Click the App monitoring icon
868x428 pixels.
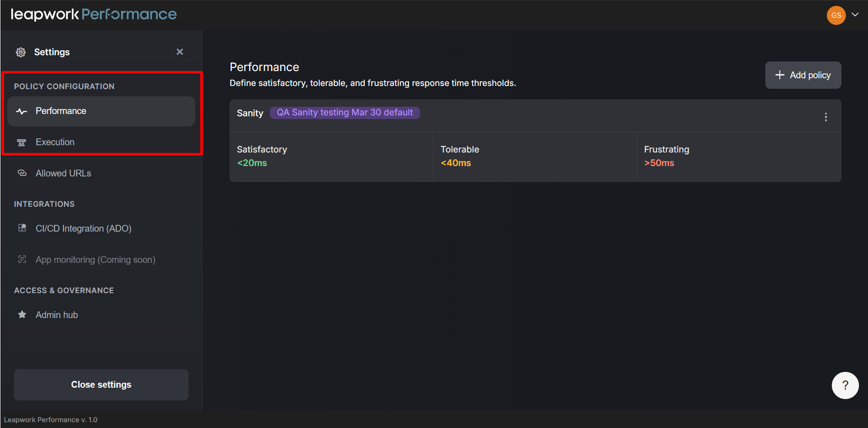tap(22, 259)
